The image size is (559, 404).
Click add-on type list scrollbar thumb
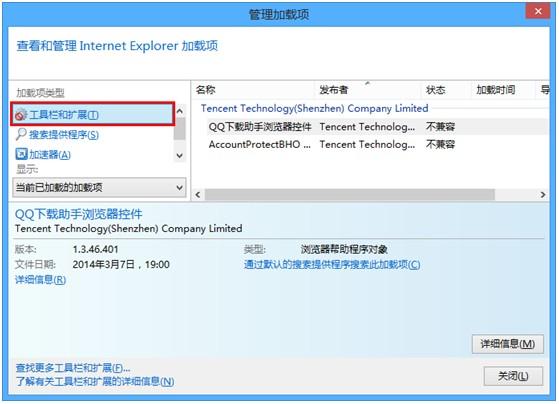pos(180,129)
